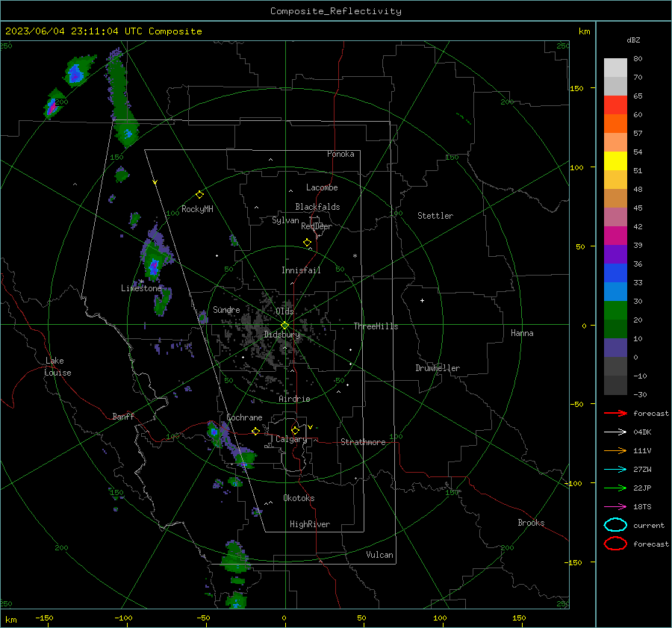Click the Sundre town label

click(226, 309)
